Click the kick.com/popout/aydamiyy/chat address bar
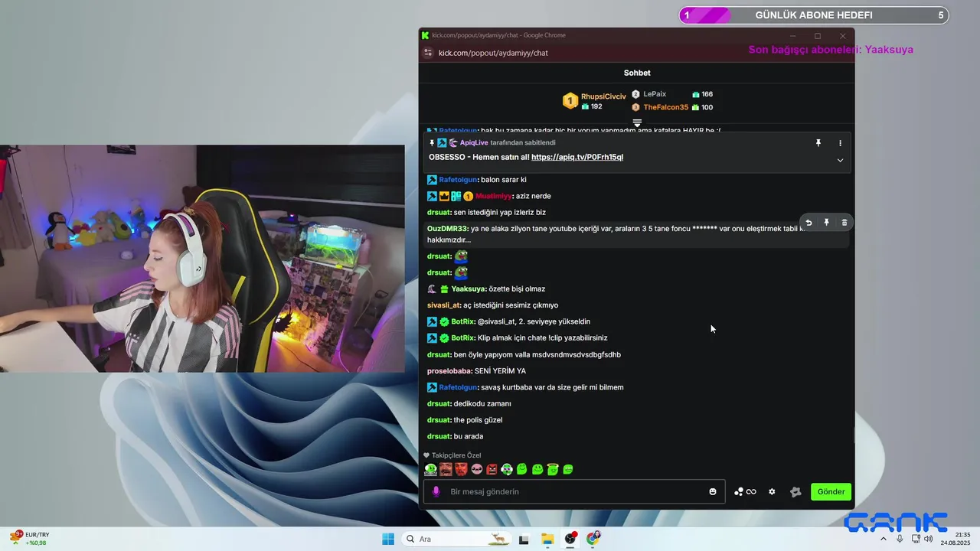The height and width of the screenshot is (551, 980). pyautogui.click(x=493, y=53)
